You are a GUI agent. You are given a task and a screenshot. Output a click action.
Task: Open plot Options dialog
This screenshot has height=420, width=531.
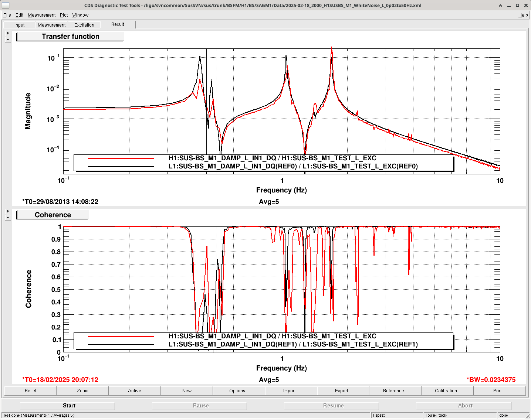pyautogui.click(x=239, y=391)
